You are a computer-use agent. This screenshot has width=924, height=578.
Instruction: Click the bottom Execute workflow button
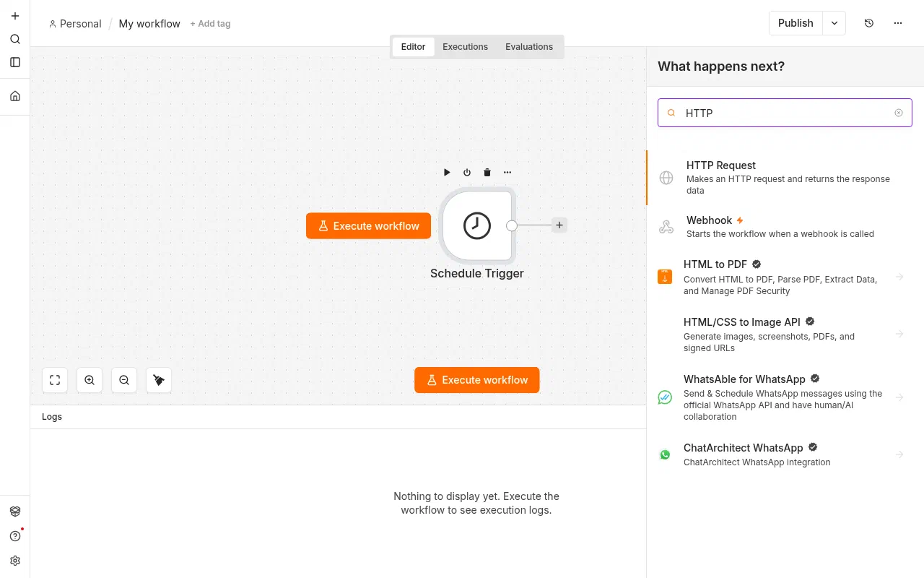[x=477, y=380]
